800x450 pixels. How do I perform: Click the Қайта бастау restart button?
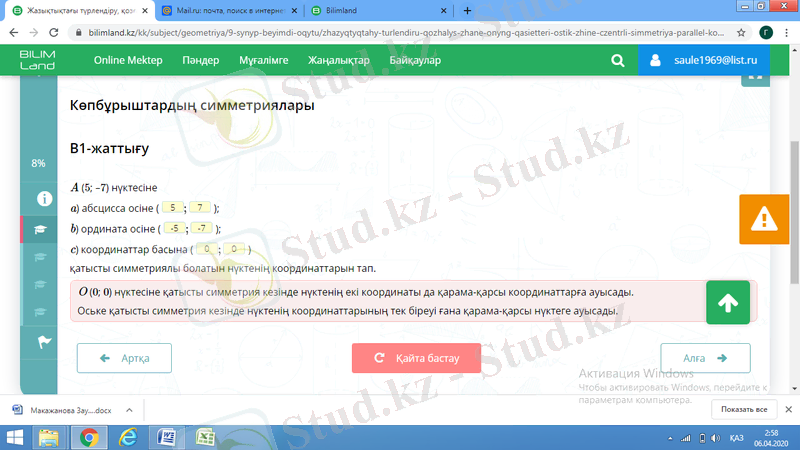point(416,358)
